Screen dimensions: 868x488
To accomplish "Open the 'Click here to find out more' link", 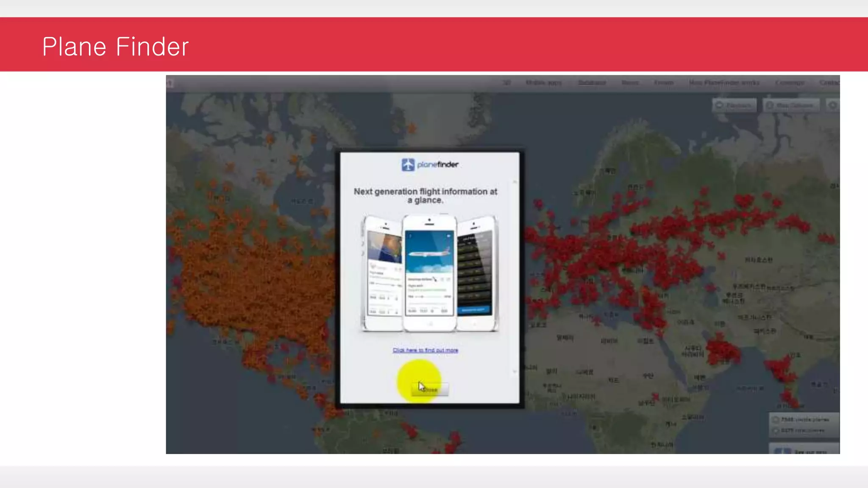I will tap(425, 350).
